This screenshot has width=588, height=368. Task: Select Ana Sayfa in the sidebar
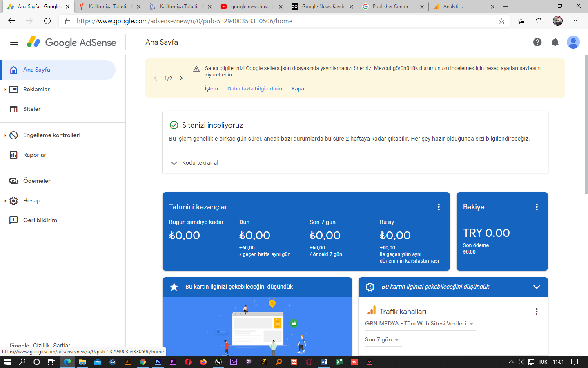coord(58,70)
